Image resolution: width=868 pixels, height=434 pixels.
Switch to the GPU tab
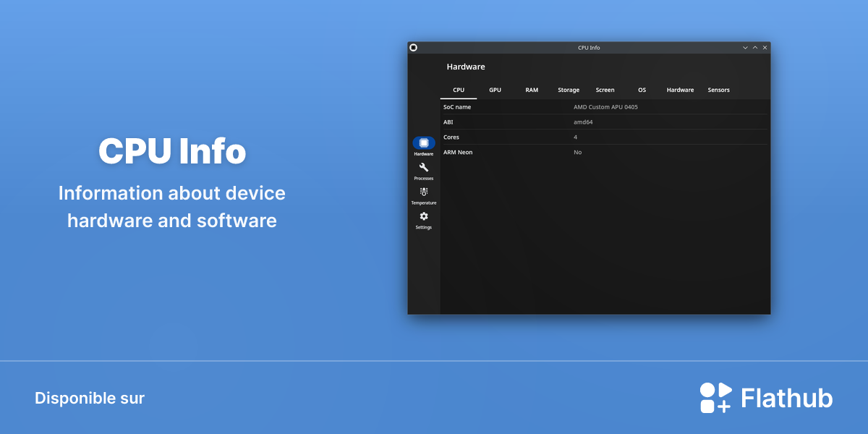(x=495, y=90)
